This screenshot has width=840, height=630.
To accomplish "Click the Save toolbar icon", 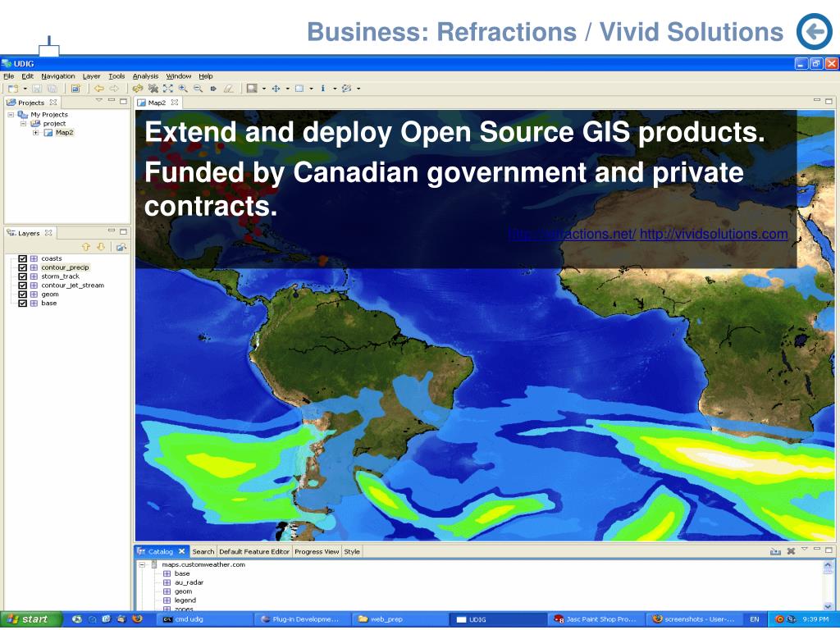I will tap(37, 89).
